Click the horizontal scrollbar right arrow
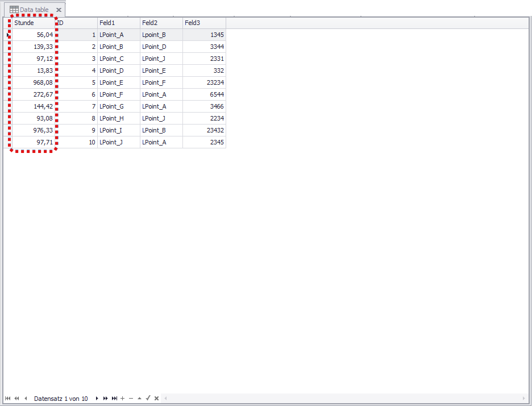The image size is (532, 406). [523, 398]
